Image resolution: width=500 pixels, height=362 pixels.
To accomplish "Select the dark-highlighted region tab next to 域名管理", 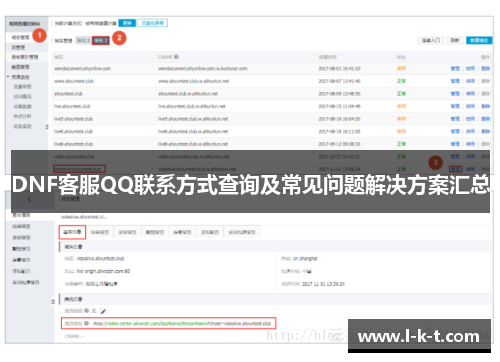I will [x=101, y=41].
